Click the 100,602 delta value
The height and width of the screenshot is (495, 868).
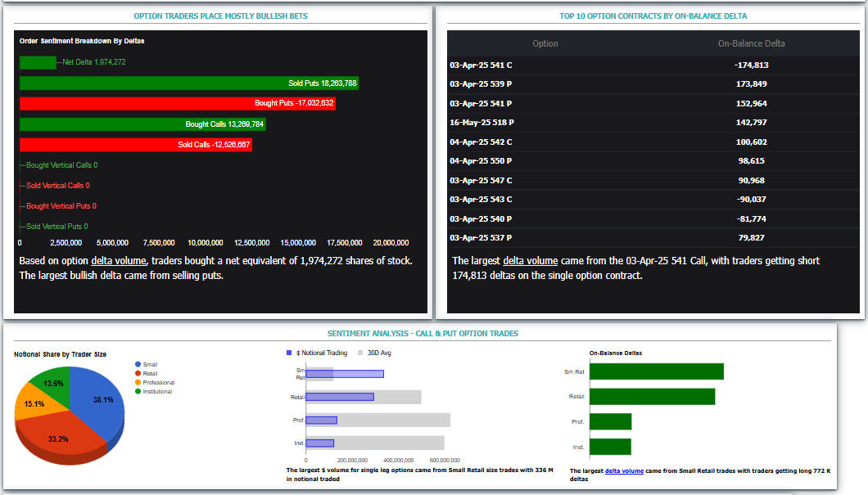pos(751,142)
